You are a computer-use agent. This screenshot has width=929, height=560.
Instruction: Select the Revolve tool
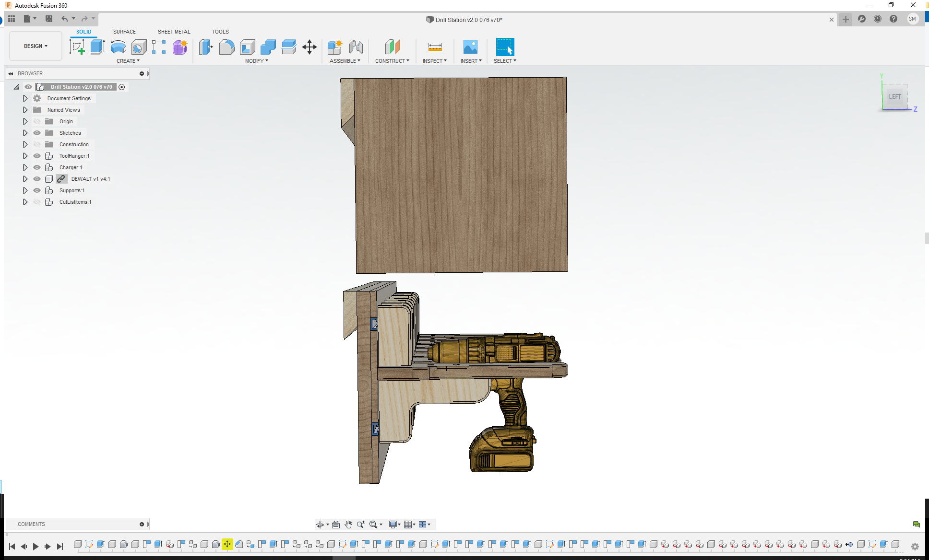tap(118, 47)
